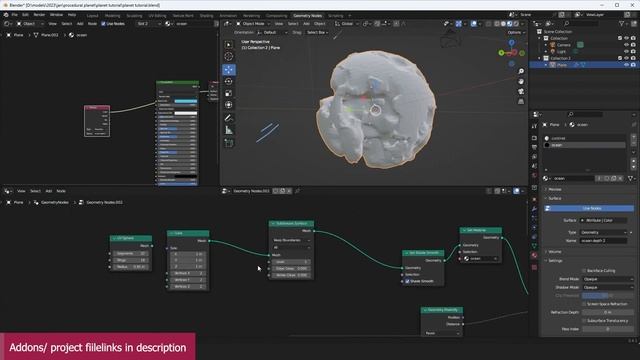Select the Rotate tool in viewport toolbar
640x360 pixels.
229,82
